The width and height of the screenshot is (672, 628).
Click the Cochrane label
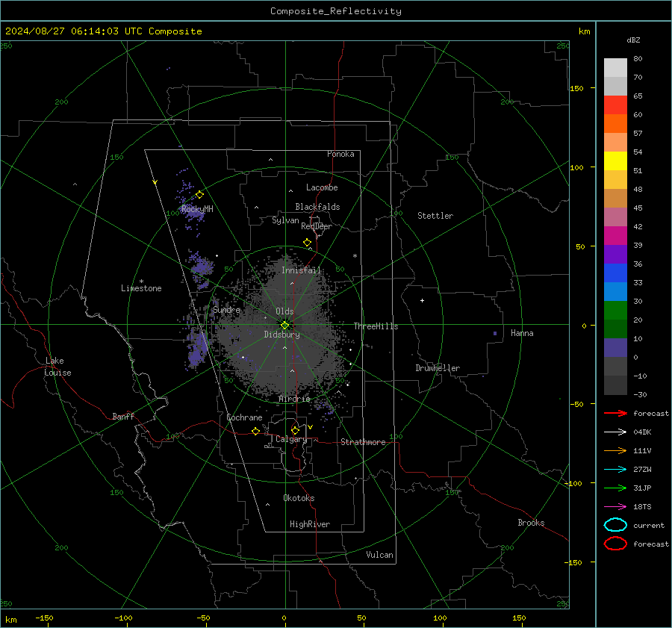point(244,417)
